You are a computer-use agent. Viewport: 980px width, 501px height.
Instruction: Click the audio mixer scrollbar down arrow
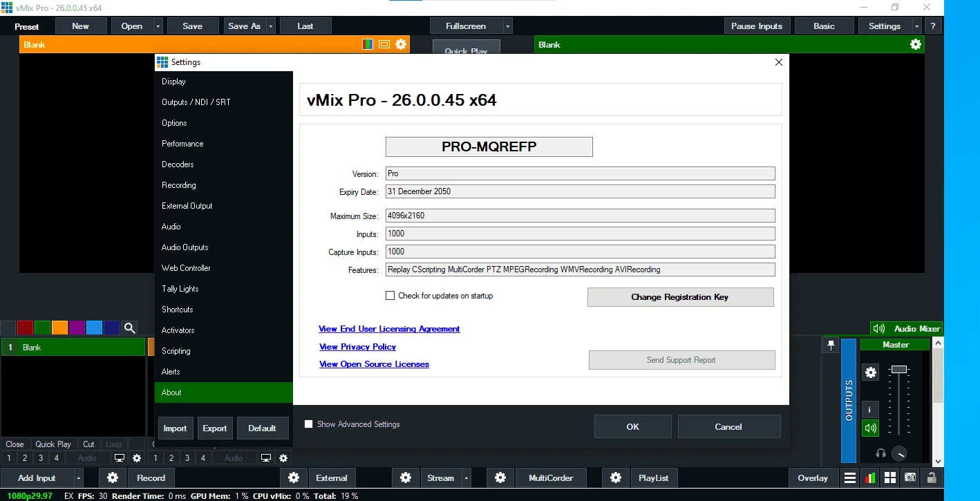click(x=938, y=461)
